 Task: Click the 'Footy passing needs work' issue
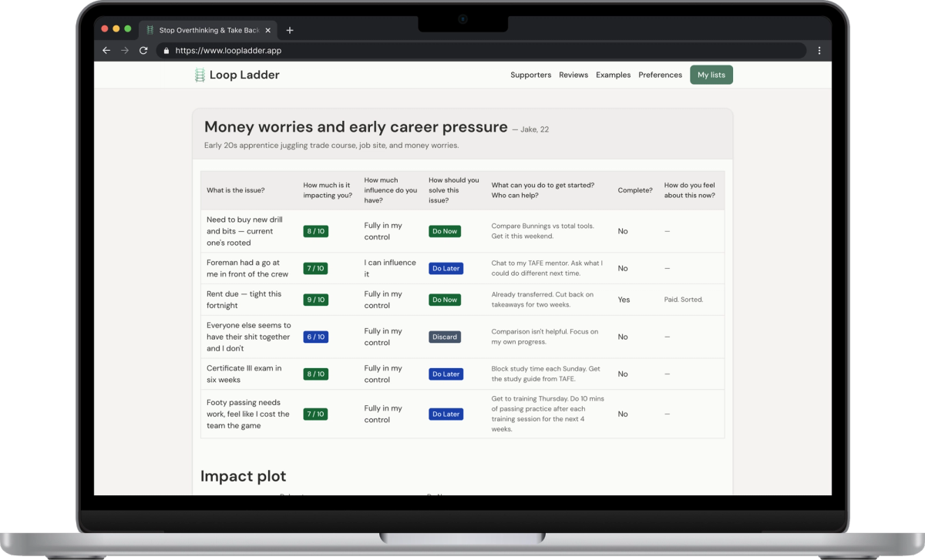(248, 414)
